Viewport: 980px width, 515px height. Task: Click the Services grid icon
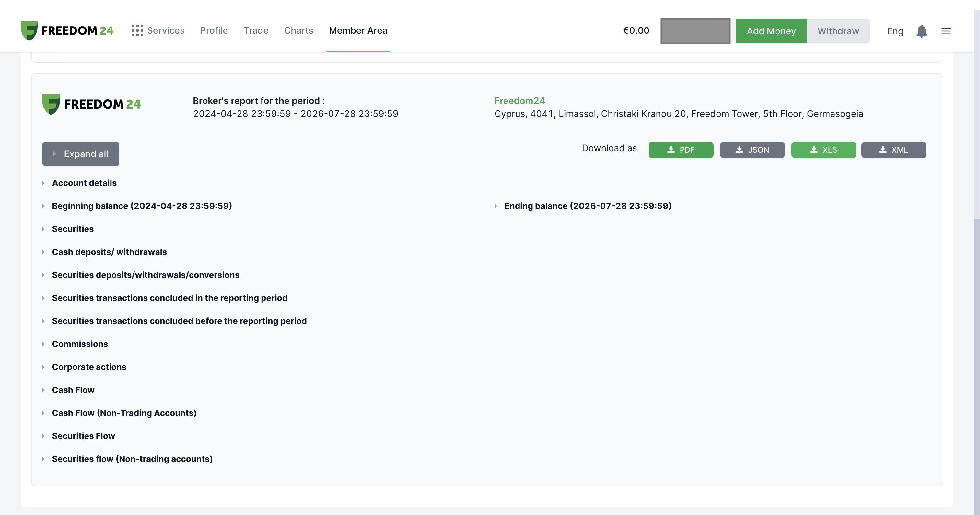pyautogui.click(x=137, y=30)
